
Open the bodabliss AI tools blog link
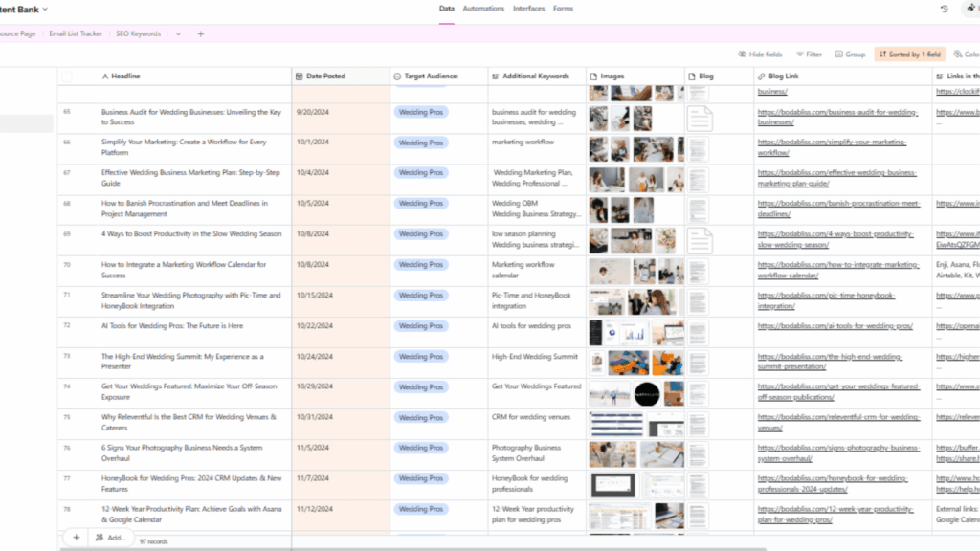[x=835, y=326]
